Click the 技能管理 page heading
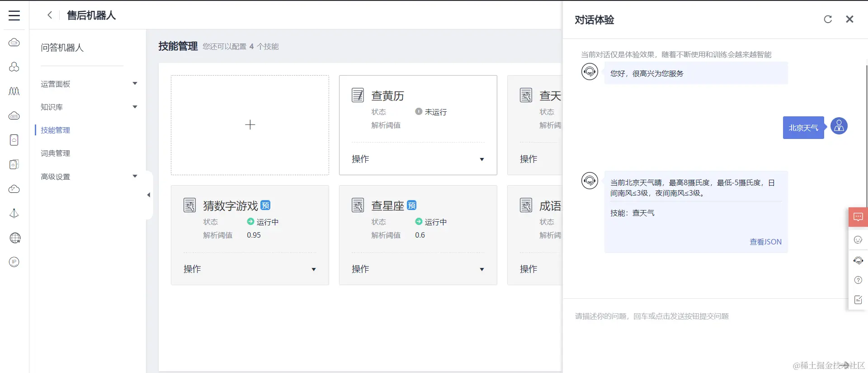This screenshot has width=868, height=373. (x=178, y=46)
